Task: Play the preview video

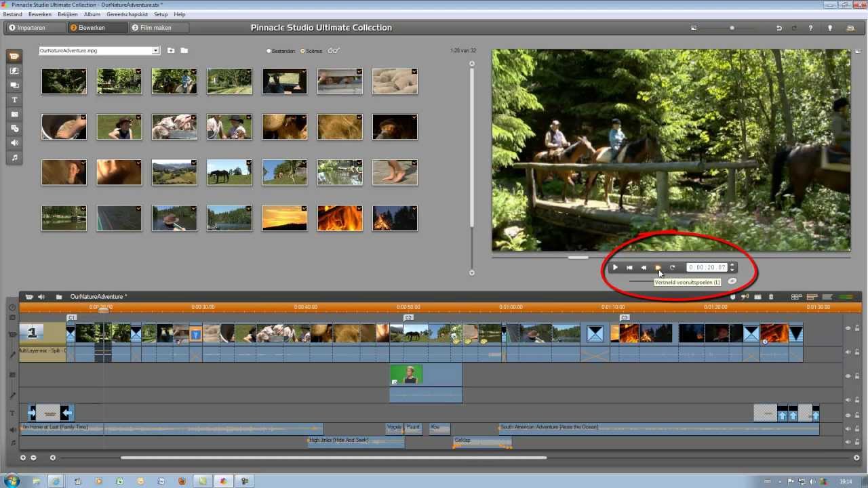Action: [615, 268]
